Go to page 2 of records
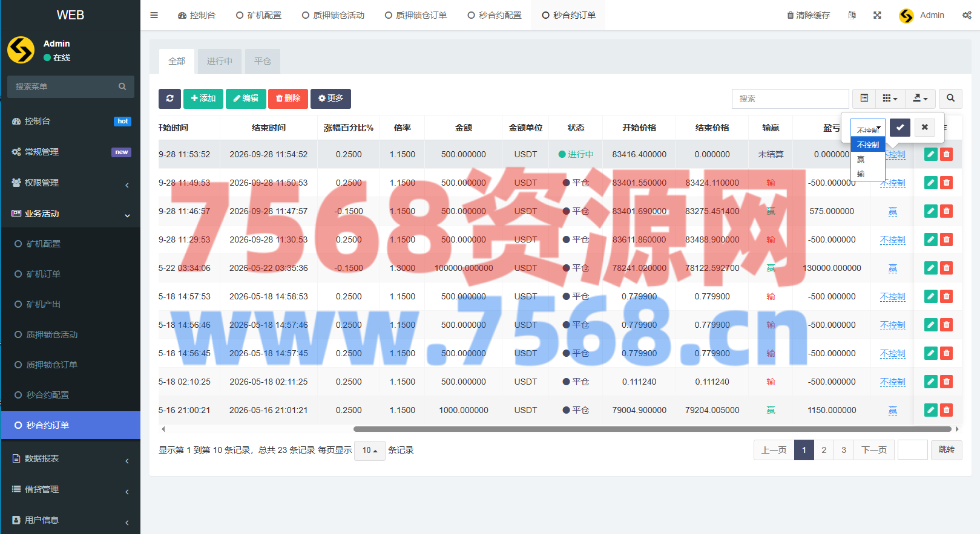 click(x=824, y=450)
